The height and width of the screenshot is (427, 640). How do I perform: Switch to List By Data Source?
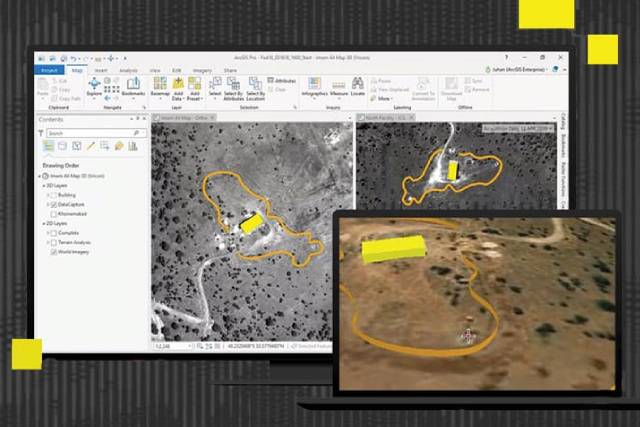pyautogui.click(x=62, y=146)
